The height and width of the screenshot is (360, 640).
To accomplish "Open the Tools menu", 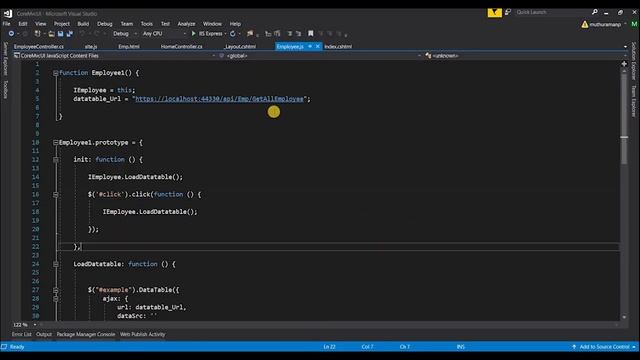I will click(147, 24).
